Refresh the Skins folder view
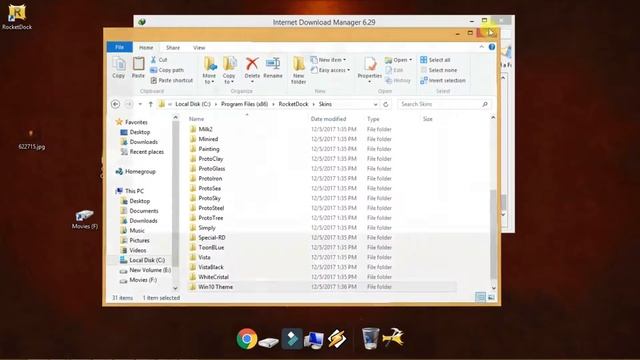 386,104
